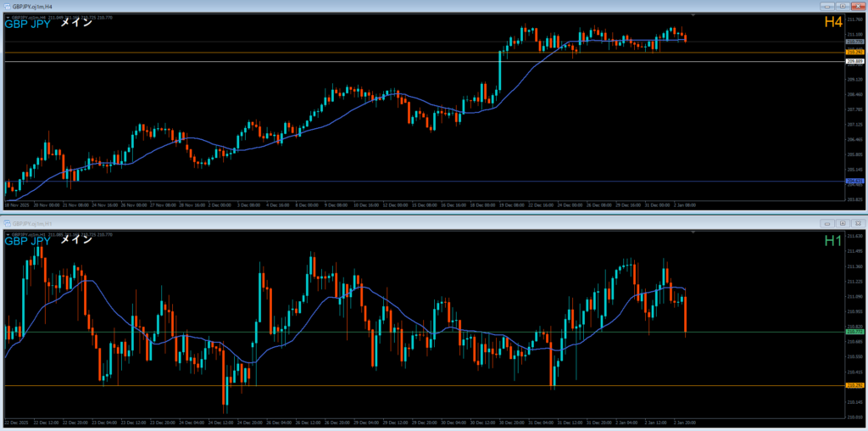Image resolution: width=868 pixels, height=431 pixels.
Task: Close the H4 chart window
Action: 858,6
